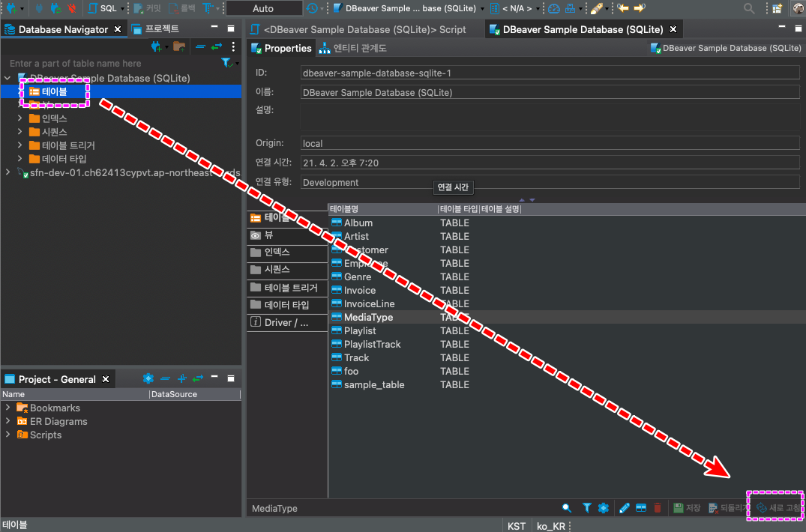Click the delete trash can icon
The height and width of the screenshot is (532, 806).
point(658,508)
